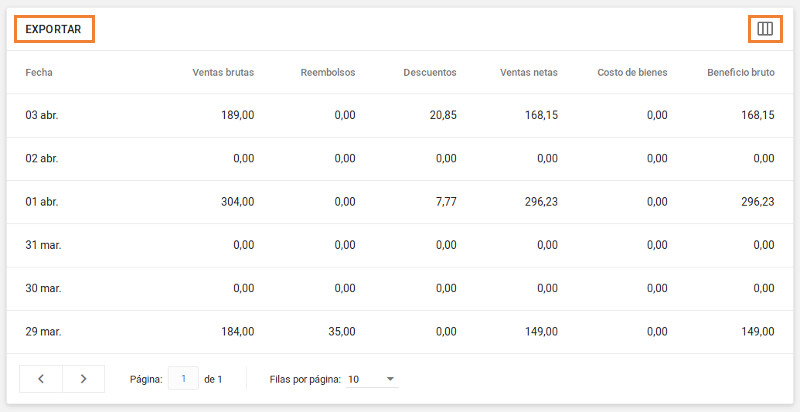Go to previous page arrow

pyautogui.click(x=41, y=379)
